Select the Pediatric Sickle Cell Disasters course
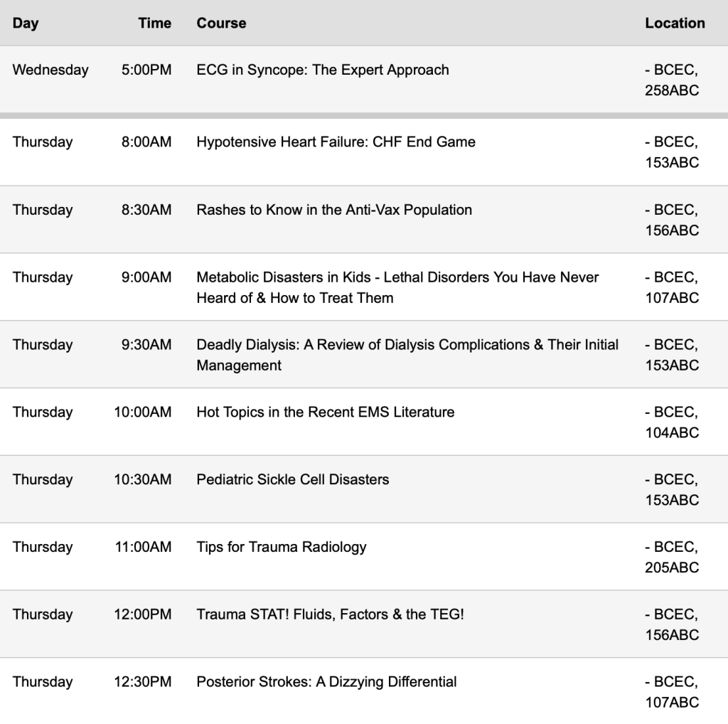Viewport: 728px width, 724px height. click(293, 479)
